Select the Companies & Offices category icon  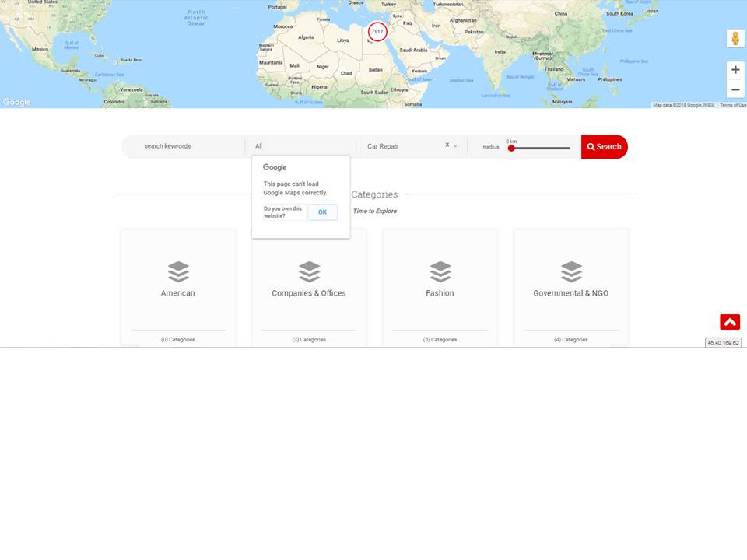(309, 272)
